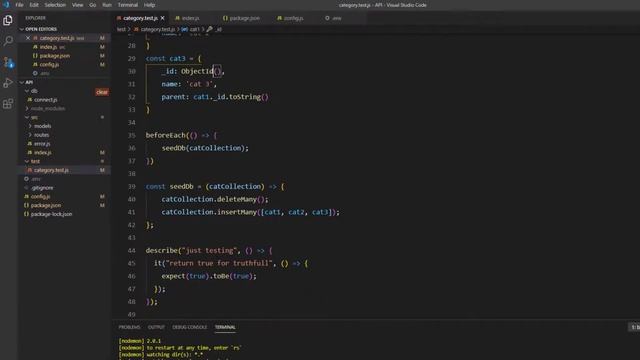Click the key icon beside _id breadcrumb

coord(209,29)
